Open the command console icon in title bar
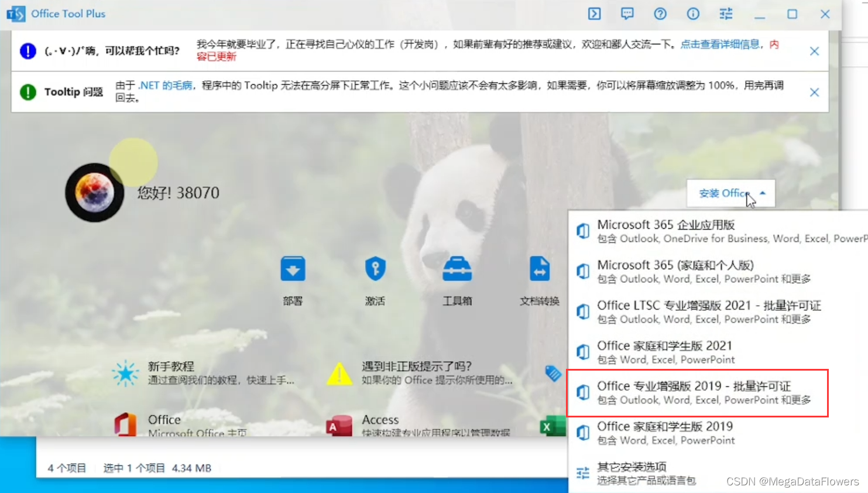Image resolution: width=868 pixels, height=493 pixels. (x=594, y=13)
